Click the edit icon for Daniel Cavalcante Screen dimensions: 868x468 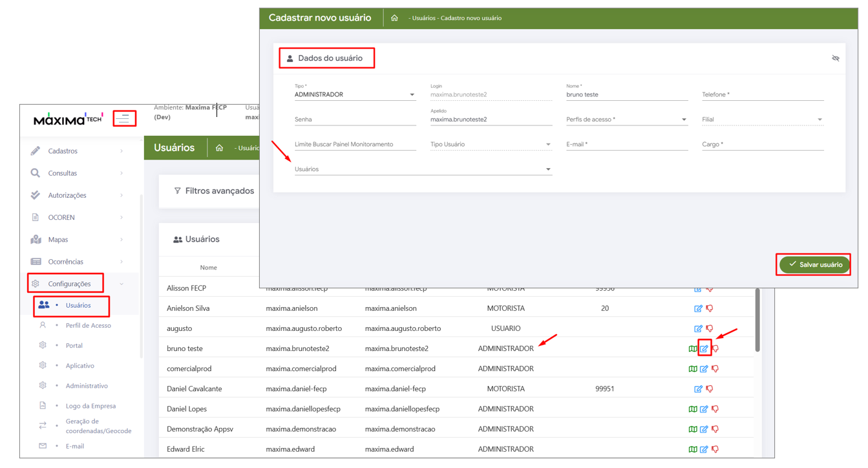pos(698,389)
